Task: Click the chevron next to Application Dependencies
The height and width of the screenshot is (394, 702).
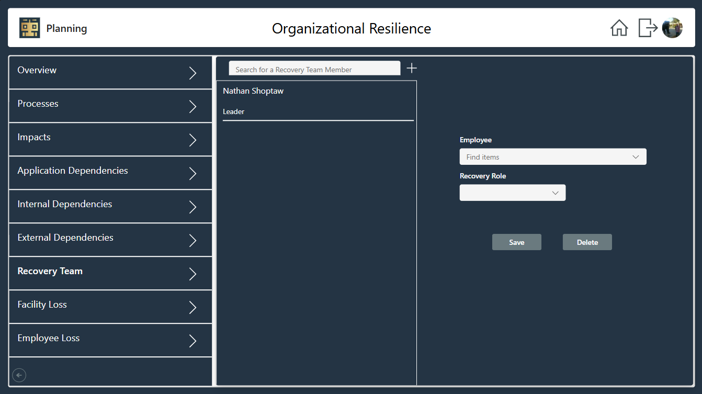Action: point(193,174)
